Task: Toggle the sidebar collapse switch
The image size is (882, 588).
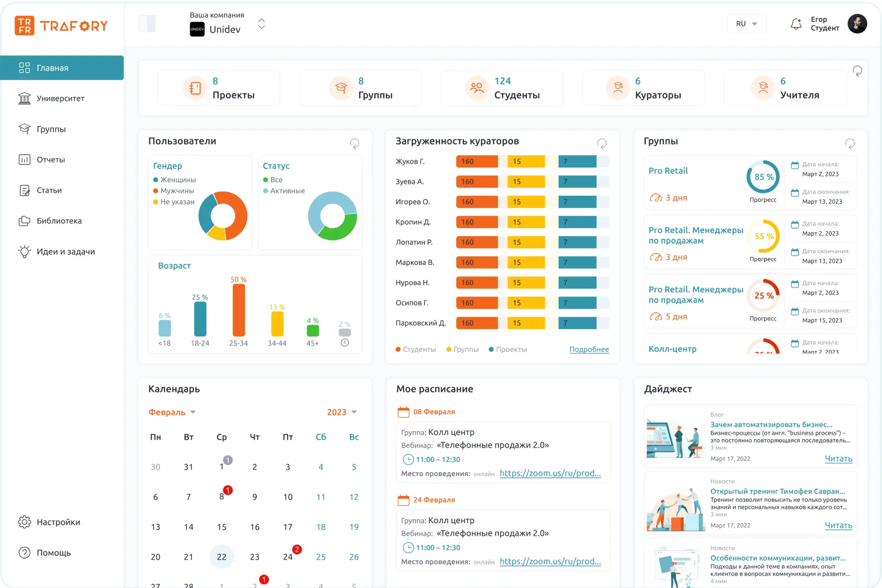Action: pyautogui.click(x=147, y=24)
